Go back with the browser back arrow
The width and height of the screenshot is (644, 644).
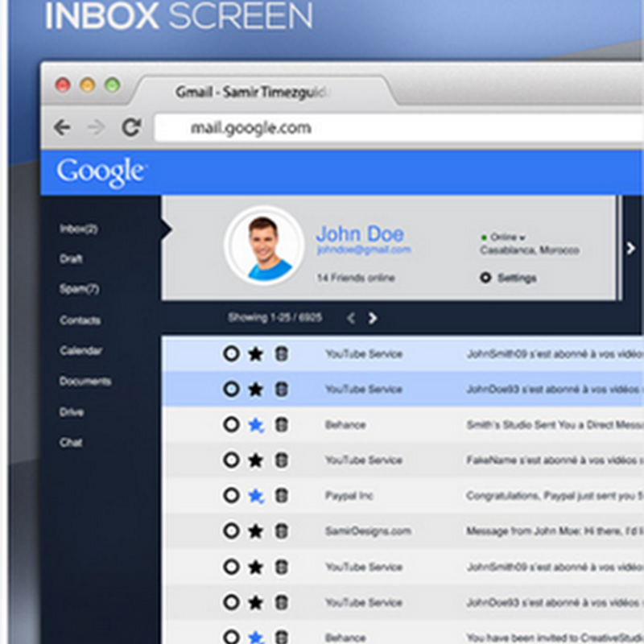[63, 127]
